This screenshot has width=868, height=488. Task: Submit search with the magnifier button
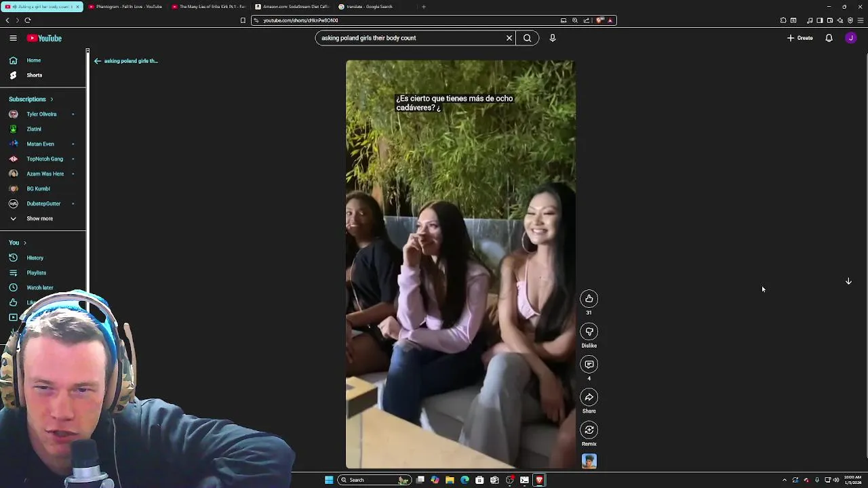pyautogui.click(x=527, y=38)
